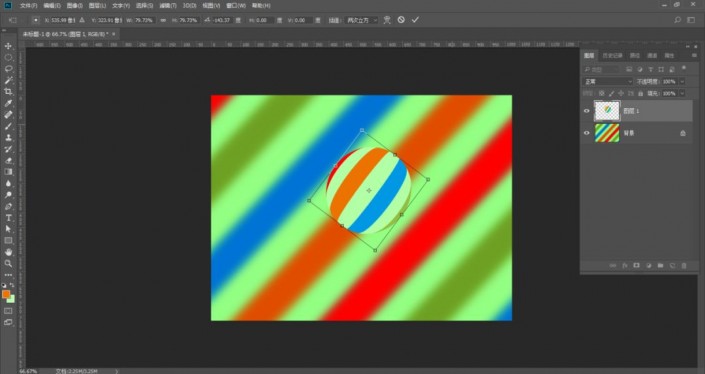This screenshot has height=374, width=705.
Task: Create a new group folder in Layers
Action: [660, 266]
